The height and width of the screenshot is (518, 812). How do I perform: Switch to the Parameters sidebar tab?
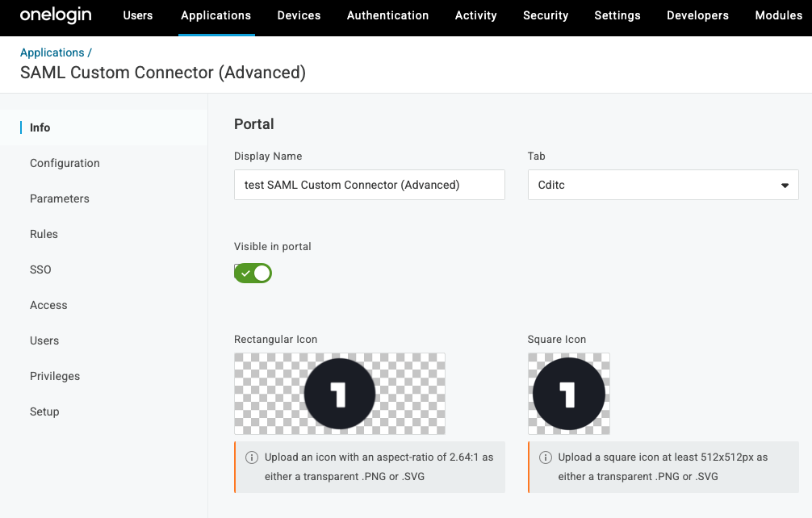[60, 198]
